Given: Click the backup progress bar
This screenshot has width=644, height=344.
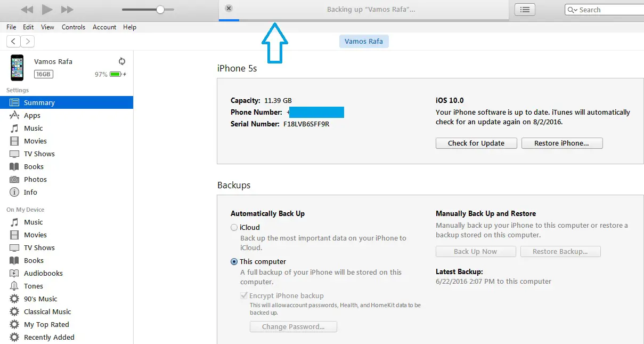Looking at the screenshot, I should 363,20.
